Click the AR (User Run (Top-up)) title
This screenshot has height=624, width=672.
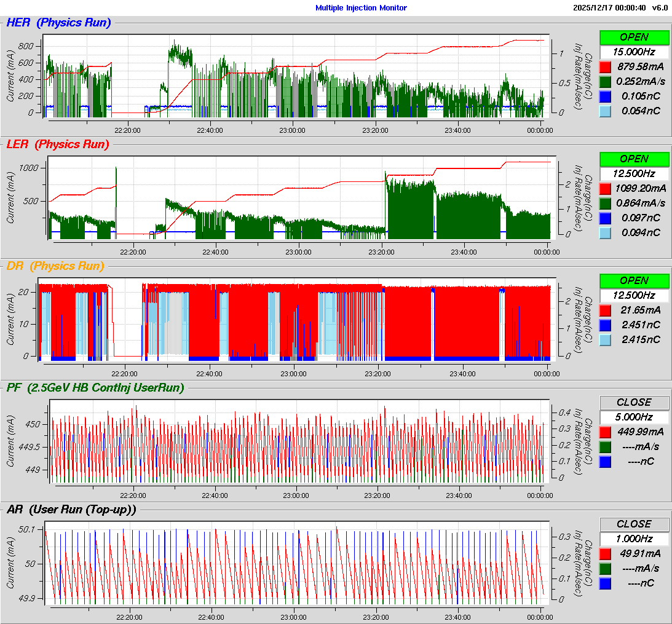71,510
